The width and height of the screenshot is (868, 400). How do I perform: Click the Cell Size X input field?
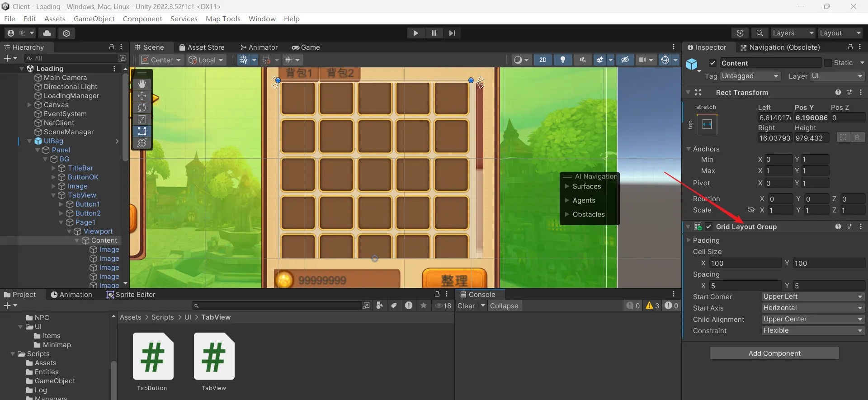click(x=745, y=264)
